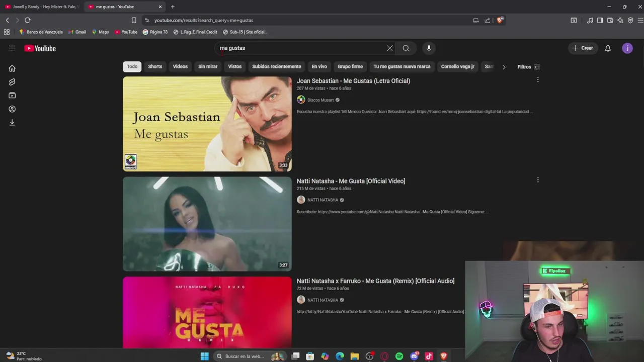Open the You profile sidebar icon
The width and height of the screenshot is (644, 362).
pos(12,109)
